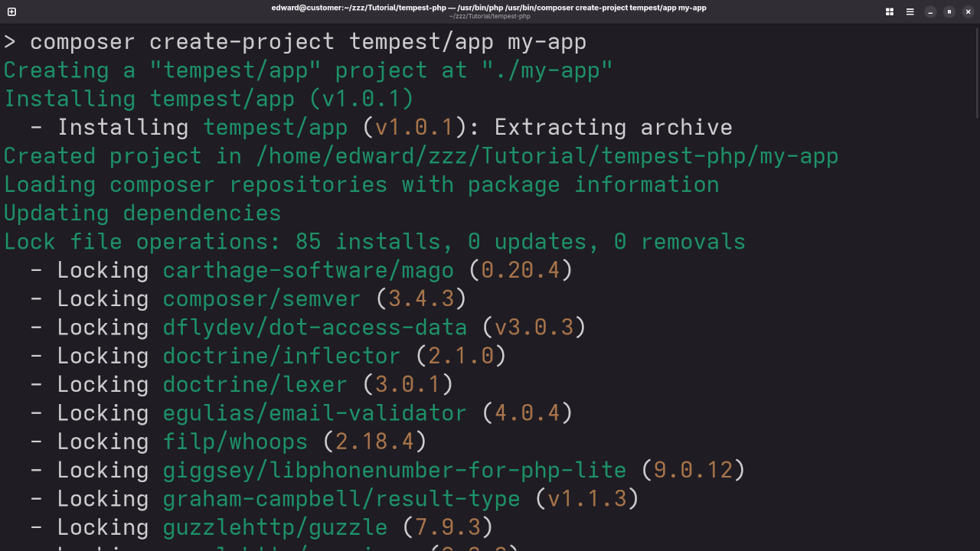Click version 2.1.0 of inflector

click(x=461, y=356)
